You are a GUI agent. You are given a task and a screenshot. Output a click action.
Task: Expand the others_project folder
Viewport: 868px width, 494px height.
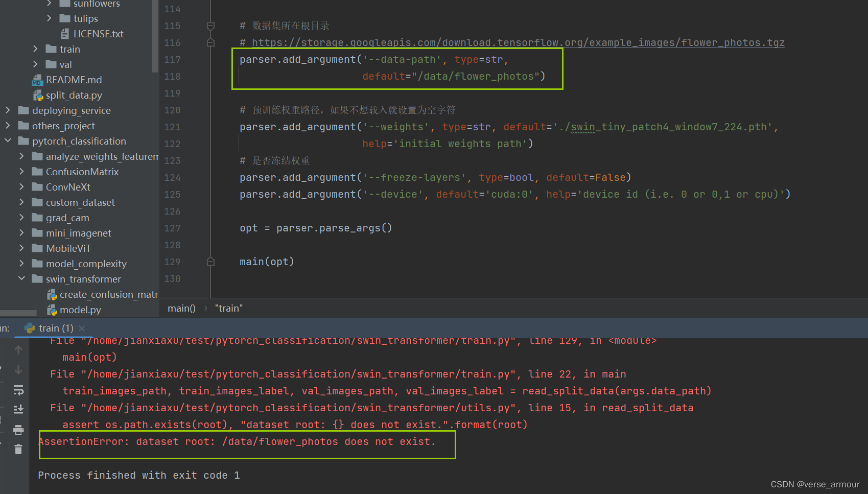(x=8, y=125)
